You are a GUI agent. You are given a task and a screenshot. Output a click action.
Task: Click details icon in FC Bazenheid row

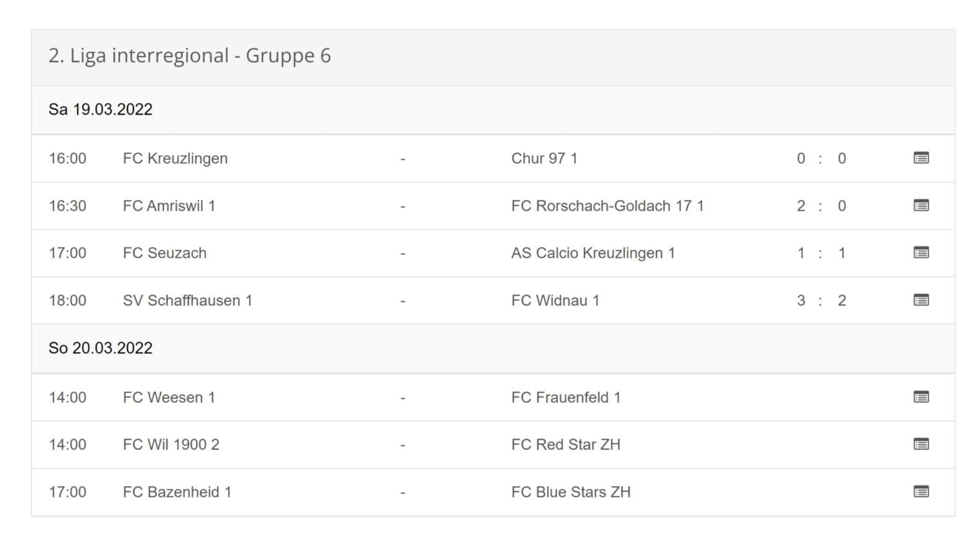pos(921,492)
